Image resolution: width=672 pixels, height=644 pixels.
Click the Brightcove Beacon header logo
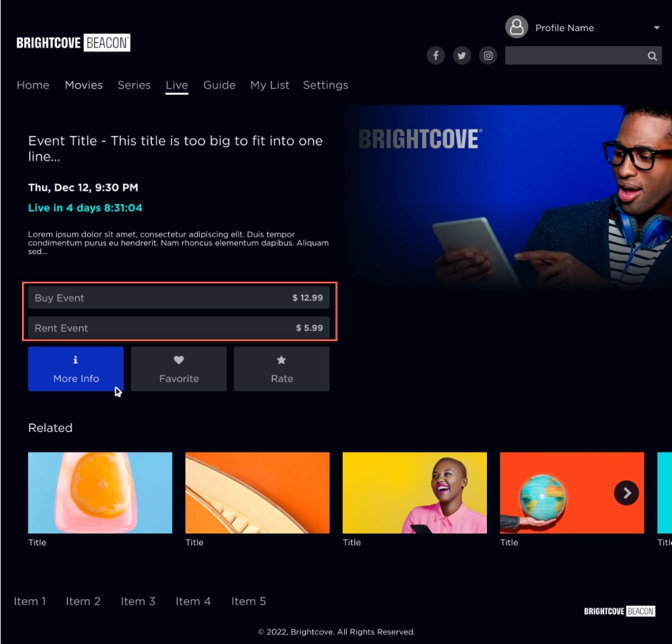tap(74, 43)
